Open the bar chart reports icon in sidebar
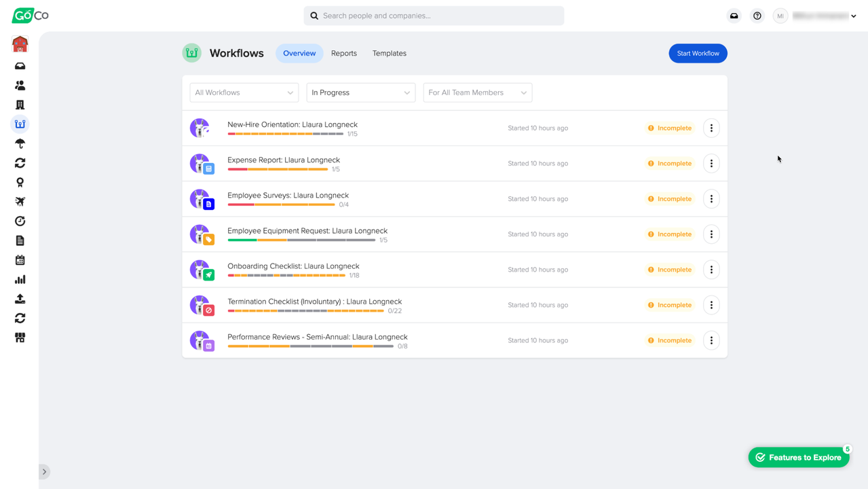The image size is (868, 489). (20, 279)
